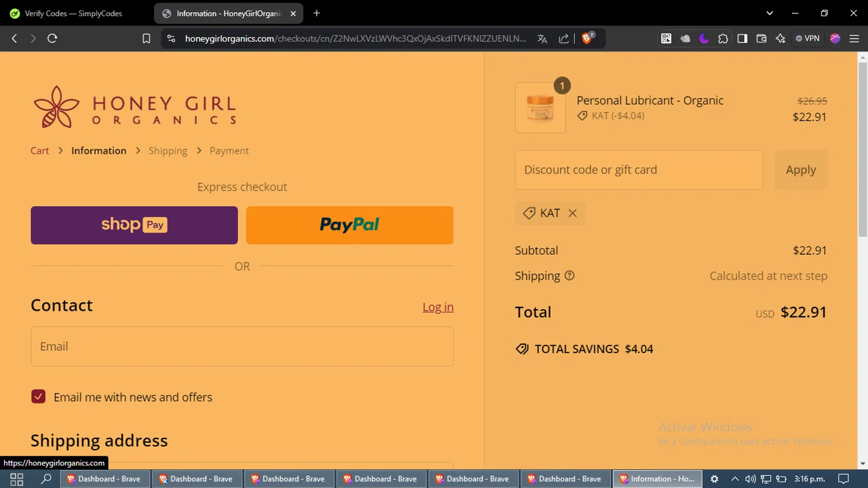Share this page icon

pyautogui.click(x=564, y=38)
